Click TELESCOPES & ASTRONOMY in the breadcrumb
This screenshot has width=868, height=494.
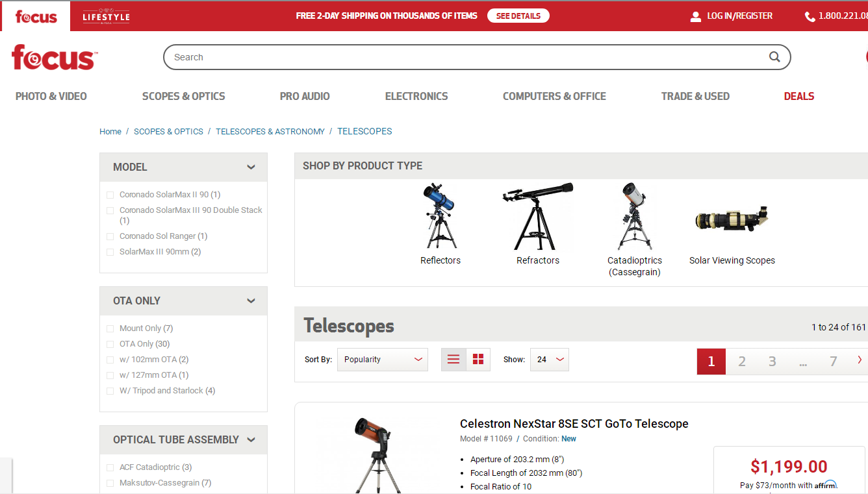point(270,131)
